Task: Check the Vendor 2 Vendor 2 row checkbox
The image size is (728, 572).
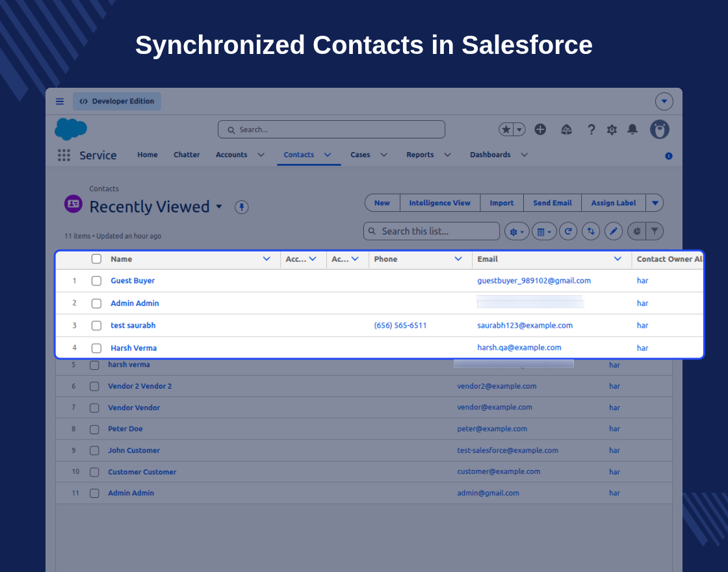Action: point(94,386)
